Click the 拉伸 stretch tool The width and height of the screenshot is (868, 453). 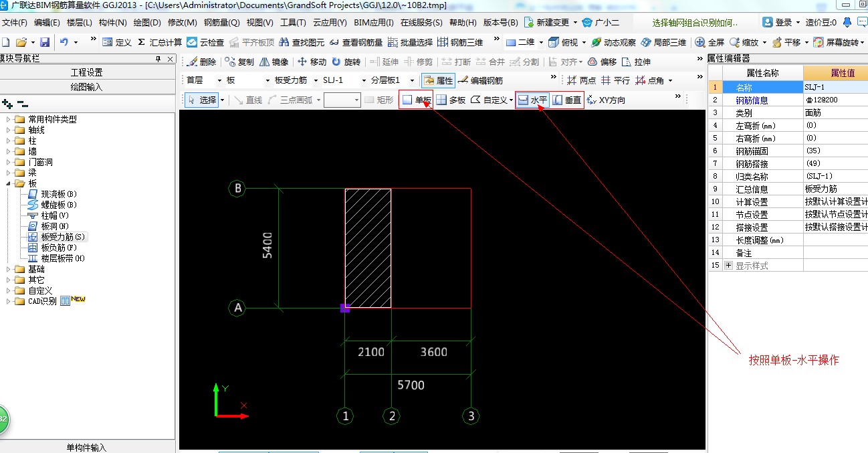tap(636, 62)
